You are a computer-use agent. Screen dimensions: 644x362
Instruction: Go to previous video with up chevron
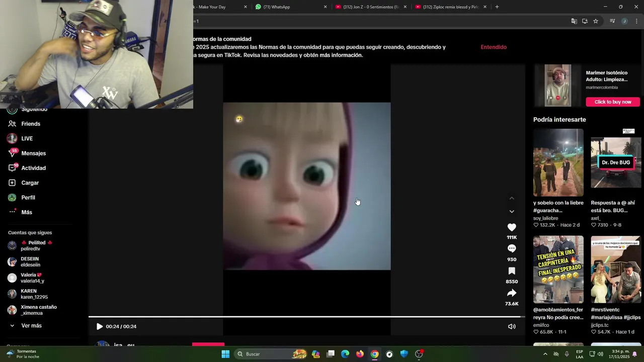click(x=512, y=198)
